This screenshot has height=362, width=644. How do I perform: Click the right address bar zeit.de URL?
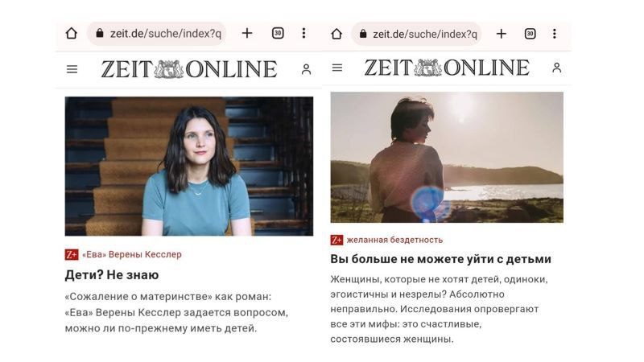[x=416, y=34]
